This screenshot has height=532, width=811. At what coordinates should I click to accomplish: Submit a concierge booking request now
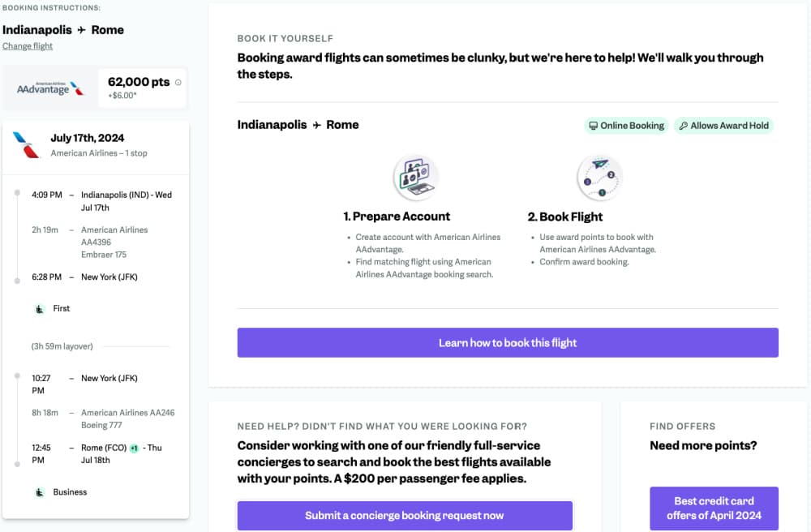405,516
